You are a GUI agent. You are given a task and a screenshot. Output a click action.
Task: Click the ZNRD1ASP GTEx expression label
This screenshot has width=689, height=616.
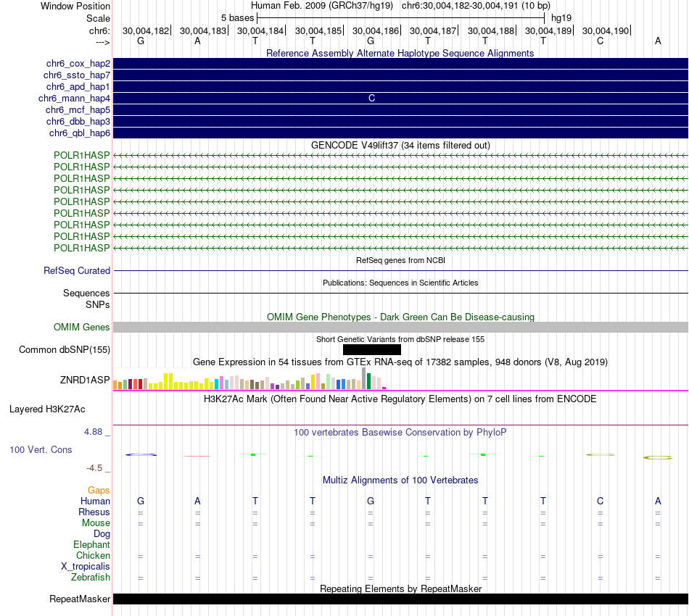pos(85,380)
